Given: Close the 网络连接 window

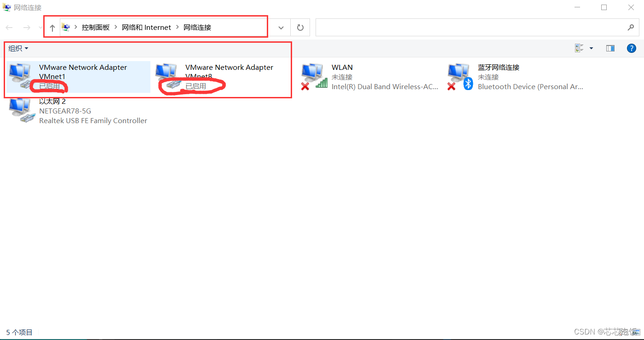Looking at the screenshot, I should click(x=631, y=7).
